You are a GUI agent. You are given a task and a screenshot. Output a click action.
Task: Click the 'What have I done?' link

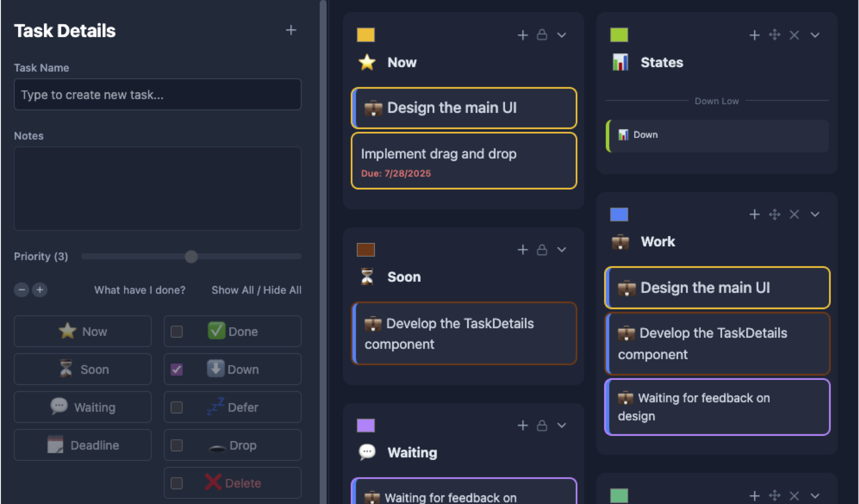tap(140, 290)
